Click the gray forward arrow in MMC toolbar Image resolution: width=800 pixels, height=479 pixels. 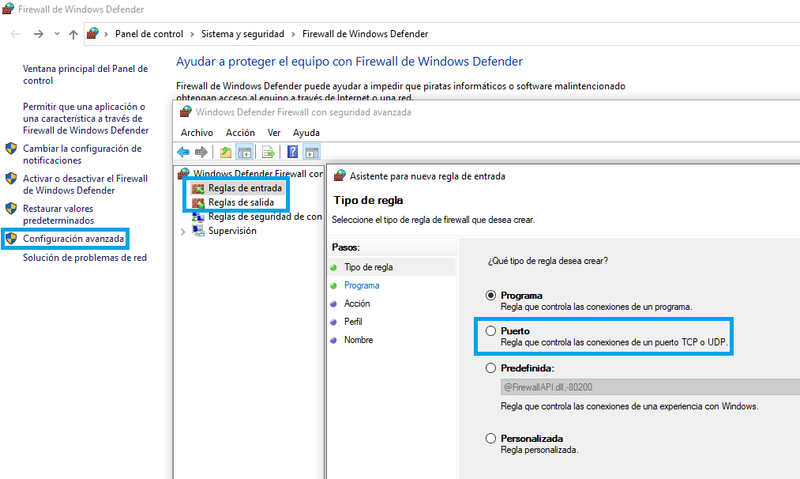(x=201, y=152)
